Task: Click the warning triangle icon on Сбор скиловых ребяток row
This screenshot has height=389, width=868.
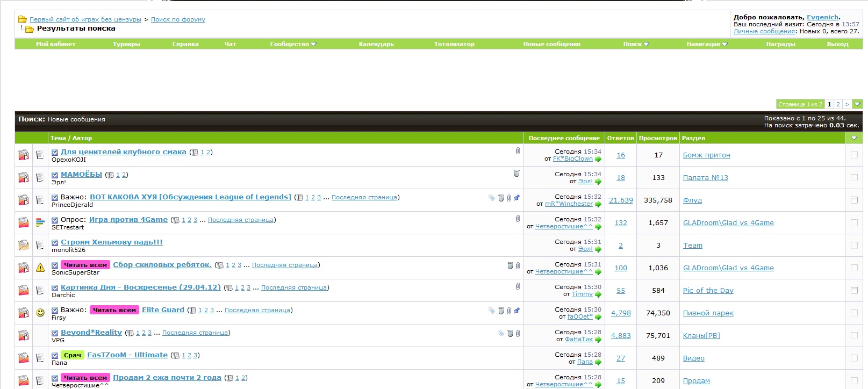Action: point(40,268)
